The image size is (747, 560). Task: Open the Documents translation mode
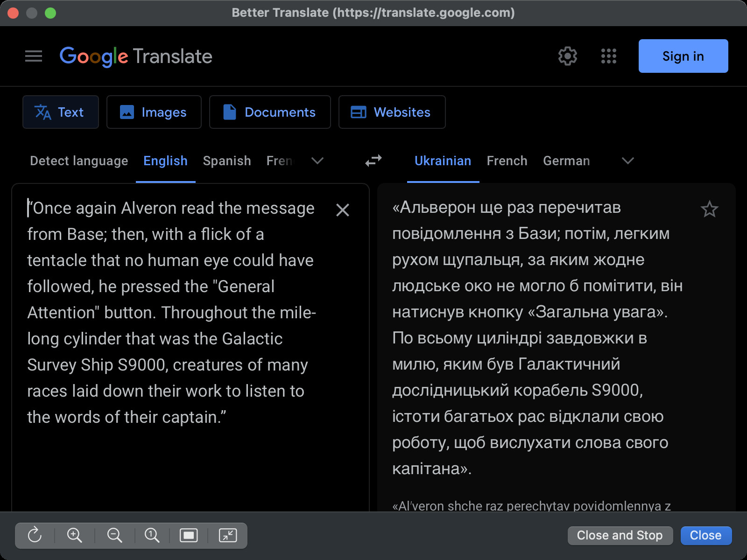(x=270, y=112)
